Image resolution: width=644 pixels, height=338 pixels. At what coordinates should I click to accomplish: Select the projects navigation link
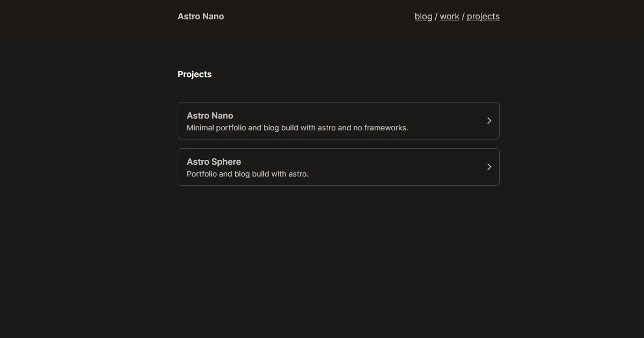tap(482, 16)
